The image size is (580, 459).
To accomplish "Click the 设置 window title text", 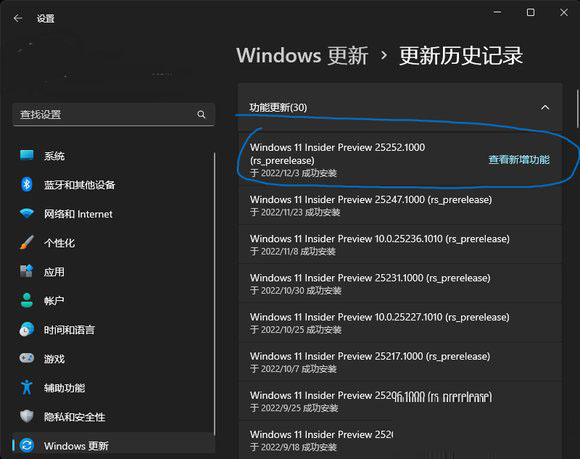I will pyautogui.click(x=45, y=18).
